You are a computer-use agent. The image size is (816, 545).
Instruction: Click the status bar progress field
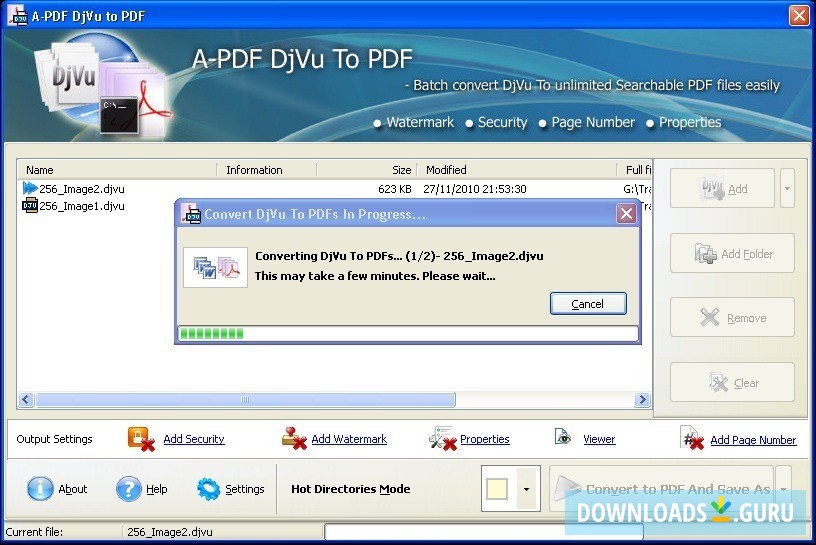484,531
